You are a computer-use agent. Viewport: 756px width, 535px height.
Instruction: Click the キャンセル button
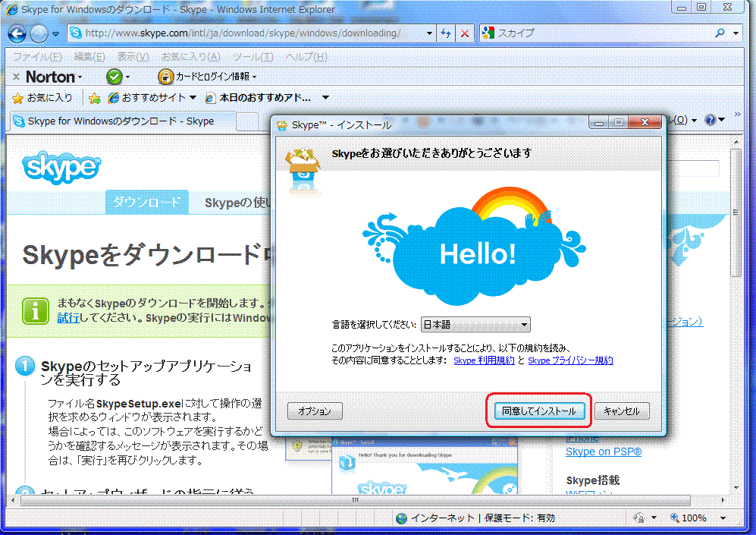coord(622,411)
